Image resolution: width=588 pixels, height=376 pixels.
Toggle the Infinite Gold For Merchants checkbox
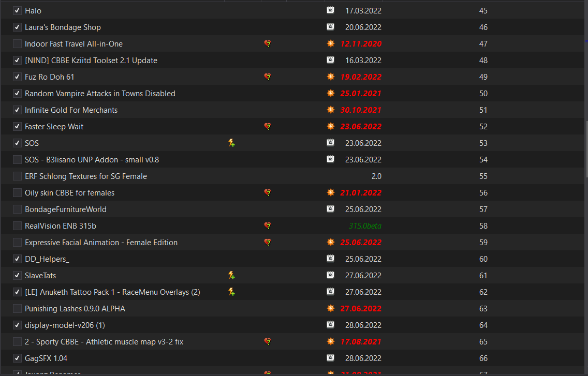[17, 110]
